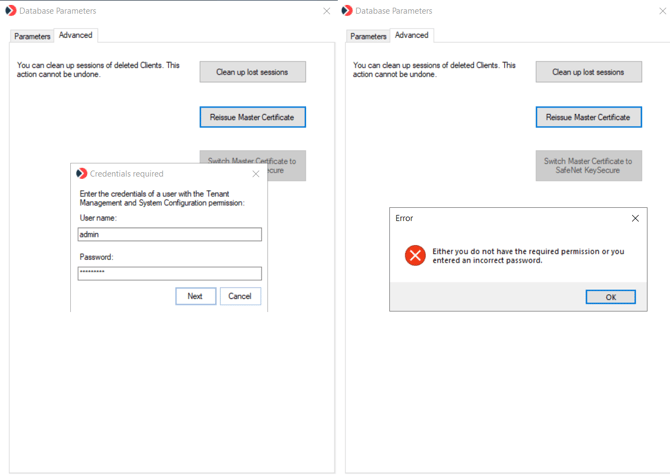Image resolution: width=670 pixels, height=476 pixels.
Task: Click Switch Master Certificate to SafeNet KeySecure
Action: 588,166
